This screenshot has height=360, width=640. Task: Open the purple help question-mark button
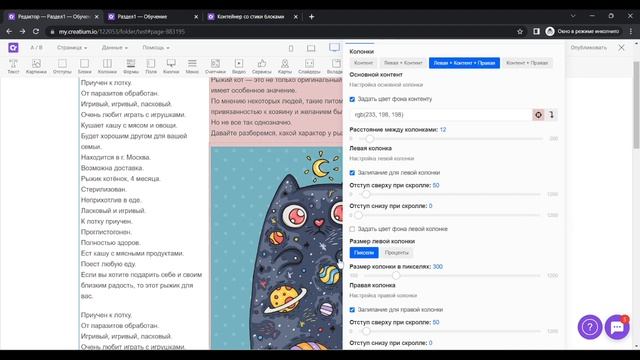(x=589, y=327)
